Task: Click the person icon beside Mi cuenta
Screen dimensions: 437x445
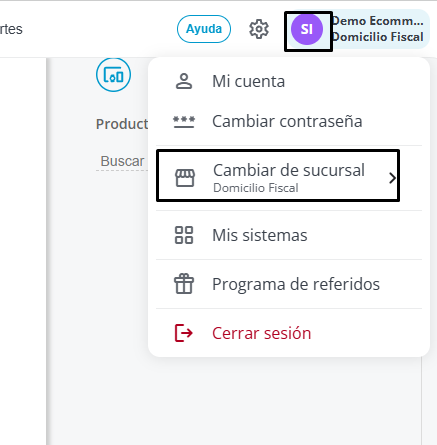Action: pos(184,81)
